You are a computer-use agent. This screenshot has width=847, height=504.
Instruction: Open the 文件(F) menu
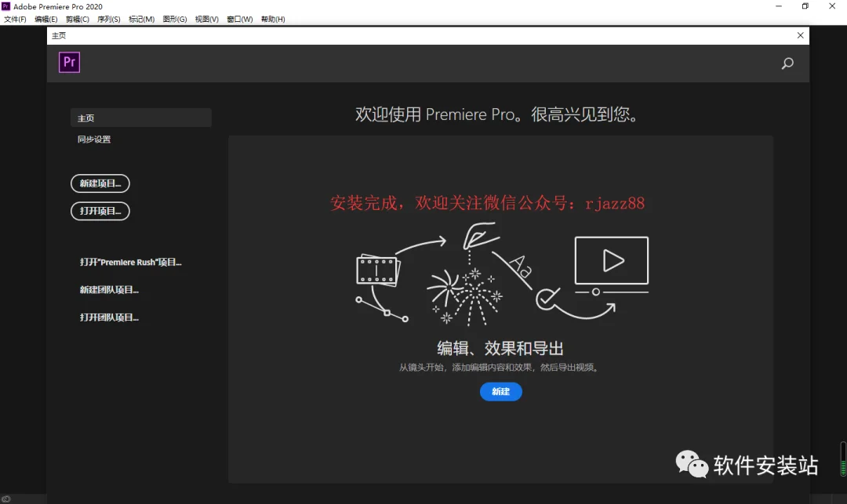tap(15, 19)
